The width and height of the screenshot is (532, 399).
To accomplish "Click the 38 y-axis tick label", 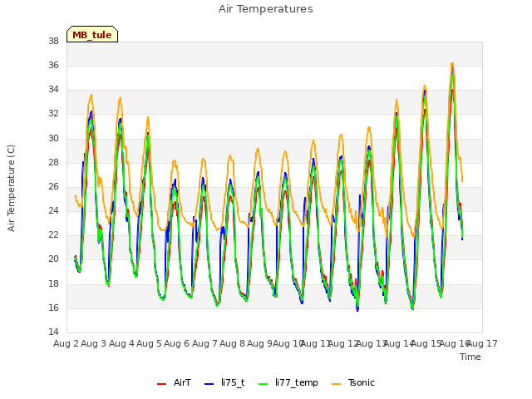I will [x=53, y=42].
